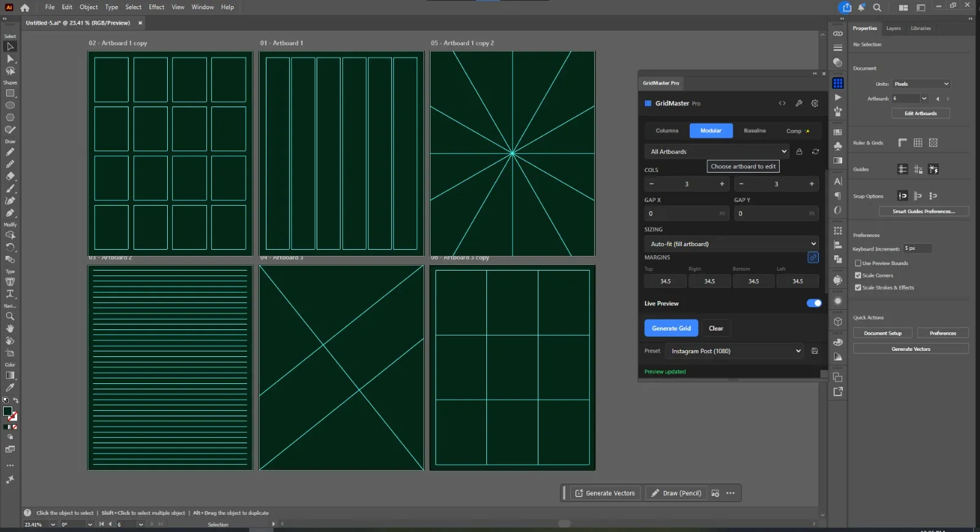Click the Clear button in GridMaster
Viewport: 980px width, 532px height.
[x=716, y=328]
